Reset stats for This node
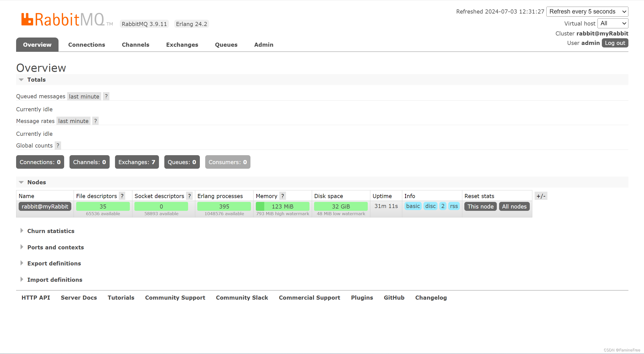Viewport: 644px width, 354px height. pyautogui.click(x=480, y=206)
